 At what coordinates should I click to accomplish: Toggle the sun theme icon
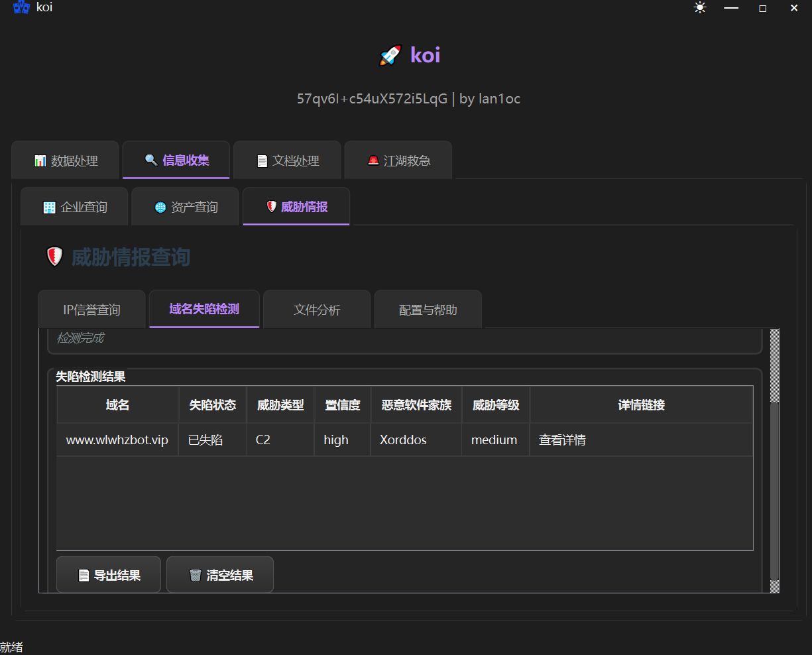(x=700, y=8)
